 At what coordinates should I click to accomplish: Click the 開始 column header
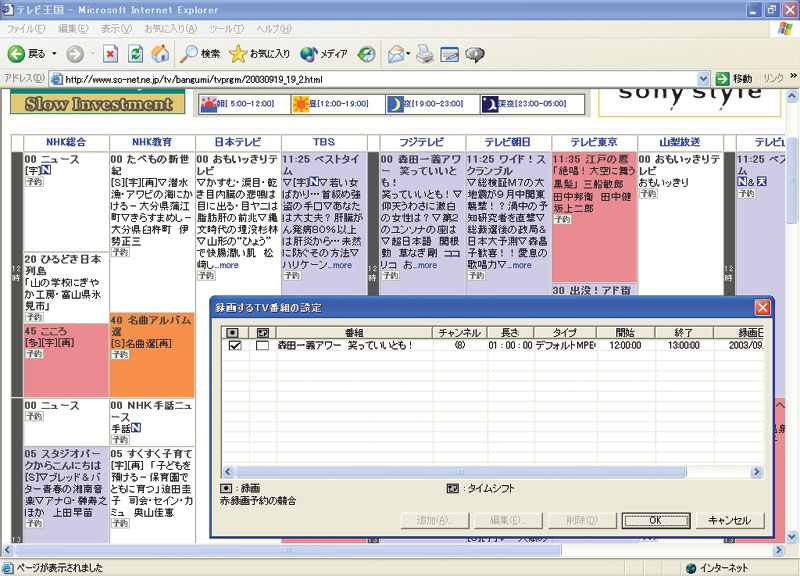pos(625,333)
